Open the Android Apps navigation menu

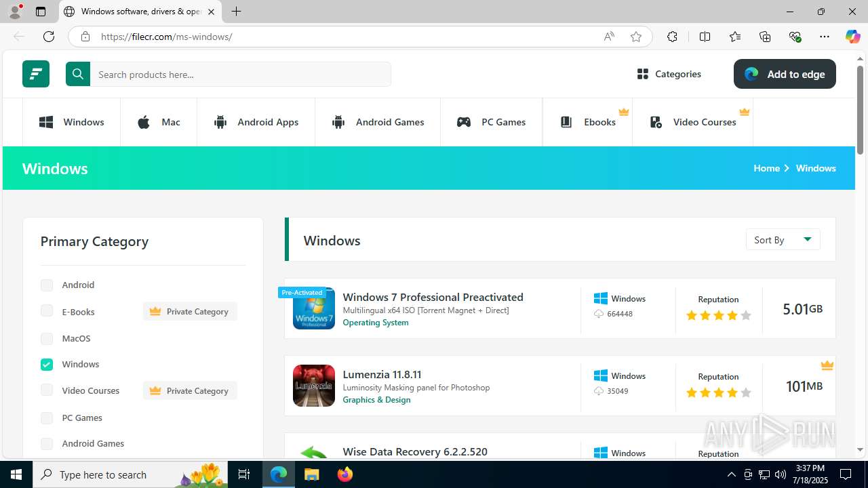[x=256, y=122]
